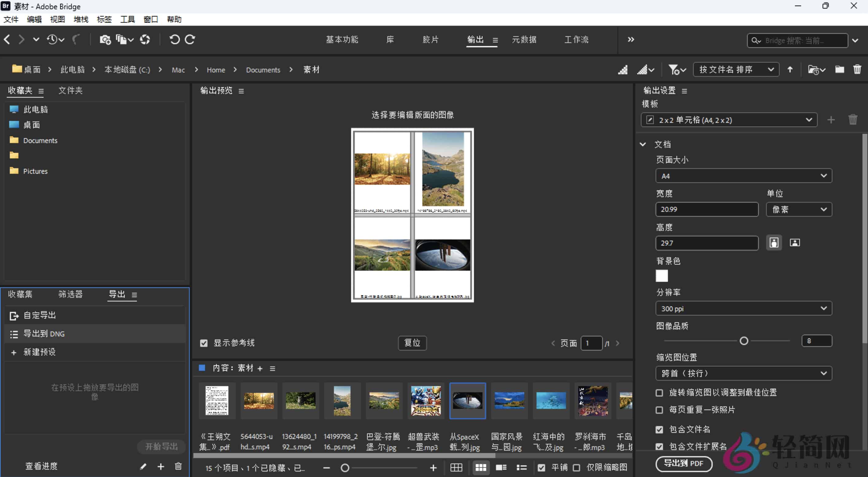
Task: Open the 页面大小 A4 dropdown
Action: tap(743, 176)
